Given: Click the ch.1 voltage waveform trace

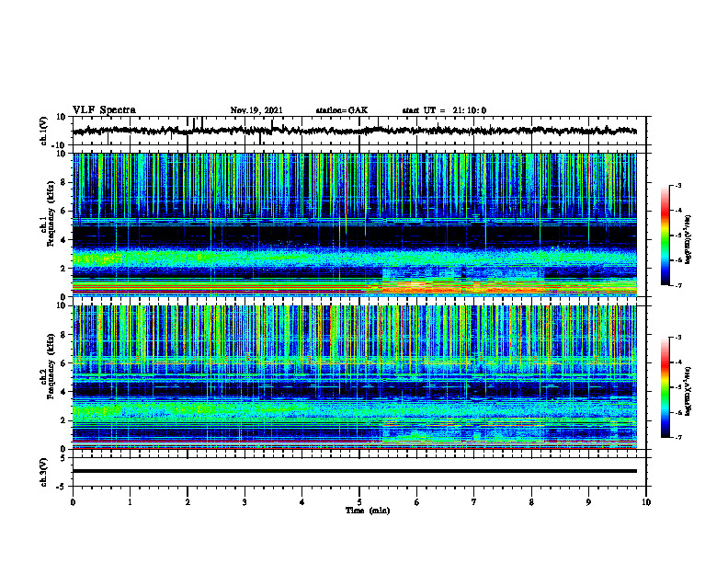Looking at the screenshot, I should point(354,131).
